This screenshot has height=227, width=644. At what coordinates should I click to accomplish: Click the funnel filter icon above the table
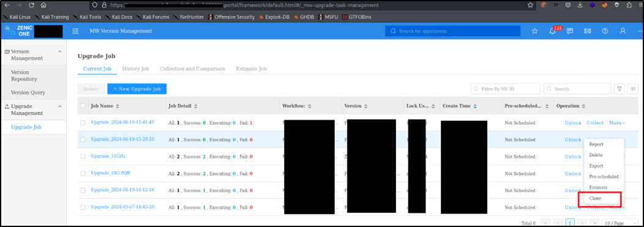pos(619,88)
